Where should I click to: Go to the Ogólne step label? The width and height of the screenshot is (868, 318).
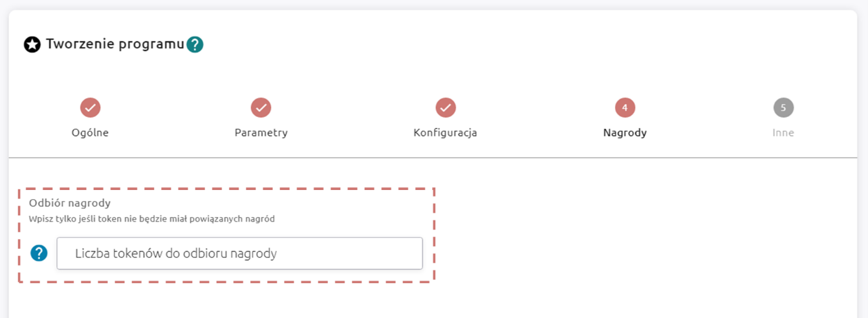click(90, 132)
